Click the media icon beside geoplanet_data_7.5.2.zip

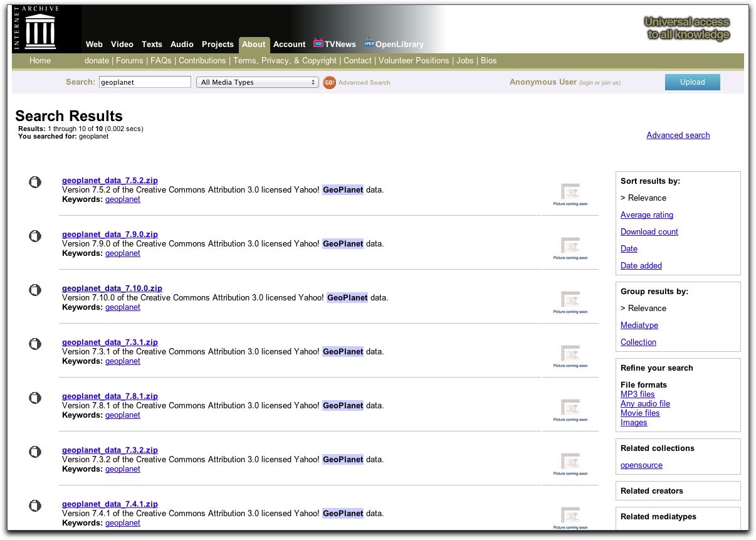35,182
